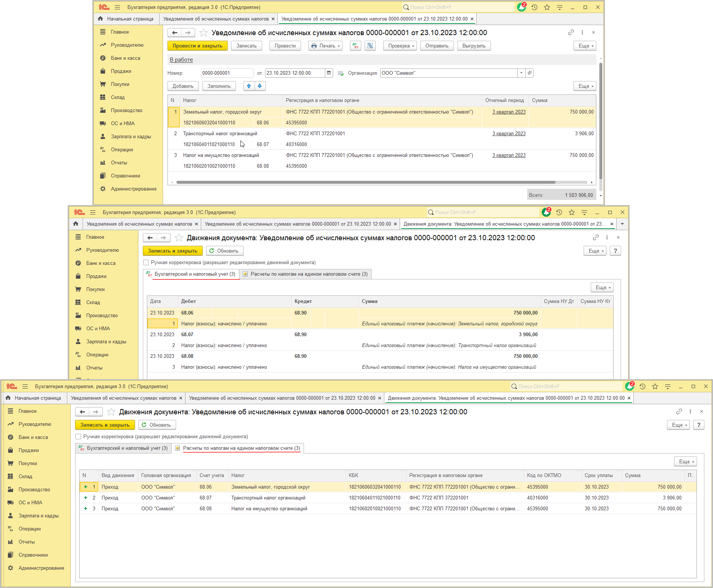Open 3 квартал 2023 link for Транспортный налог row
This screenshot has width=713, height=588.
[509, 134]
